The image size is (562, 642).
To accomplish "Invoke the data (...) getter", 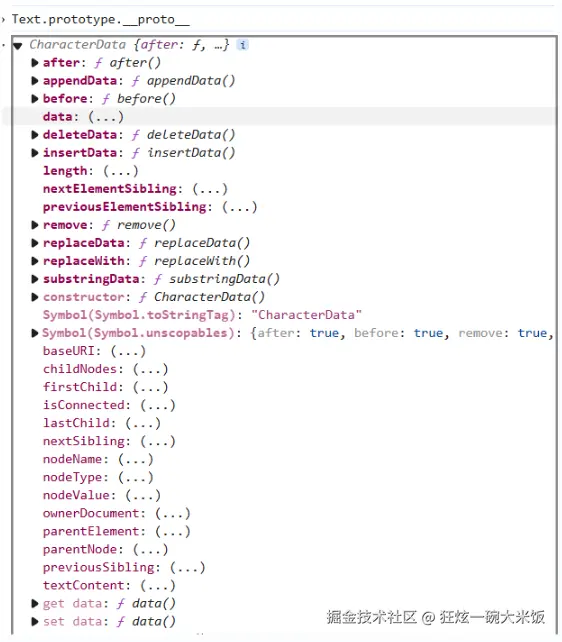I will [x=106, y=117].
